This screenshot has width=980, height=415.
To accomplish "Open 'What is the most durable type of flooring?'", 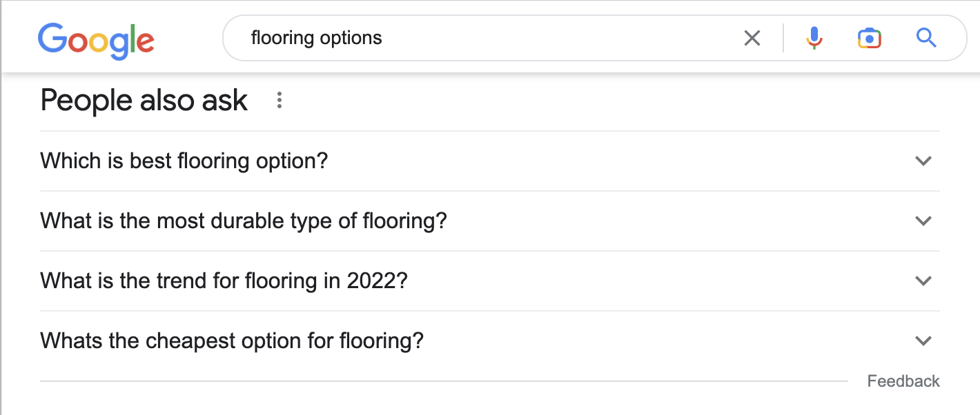I will coord(490,221).
